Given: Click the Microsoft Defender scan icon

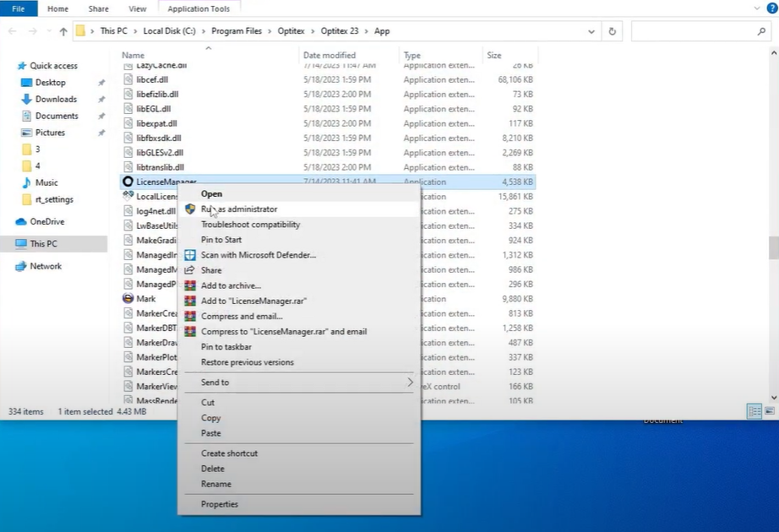Looking at the screenshot, I should pos(190,255).
